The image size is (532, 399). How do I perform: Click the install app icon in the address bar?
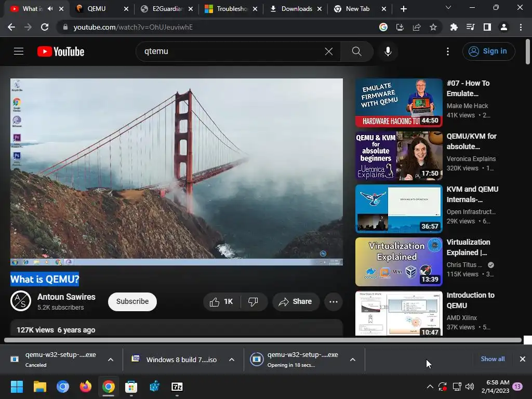(x=400, y=27)
